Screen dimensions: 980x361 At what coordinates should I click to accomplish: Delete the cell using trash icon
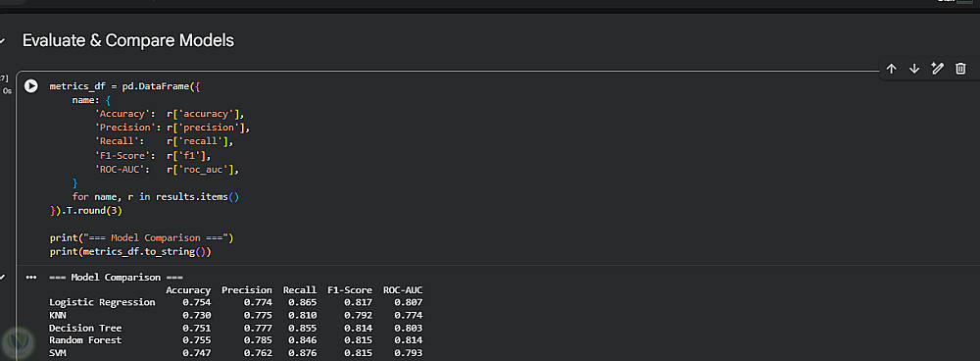tap(960, 69)
